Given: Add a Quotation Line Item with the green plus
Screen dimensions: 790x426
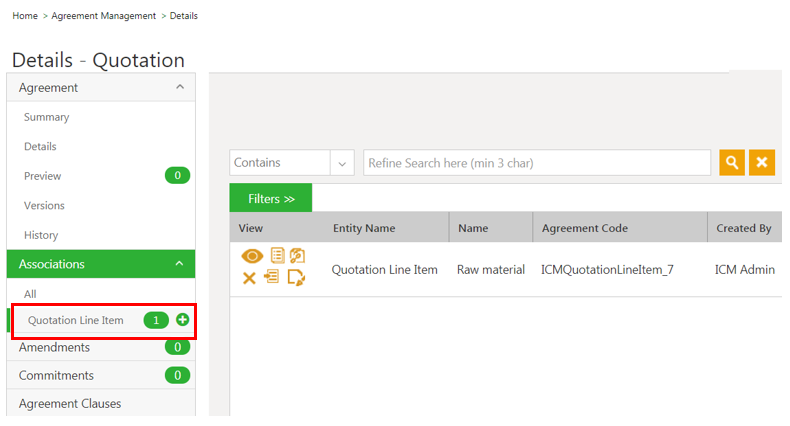Looking at the screenshot, I should tap(182, 320).
